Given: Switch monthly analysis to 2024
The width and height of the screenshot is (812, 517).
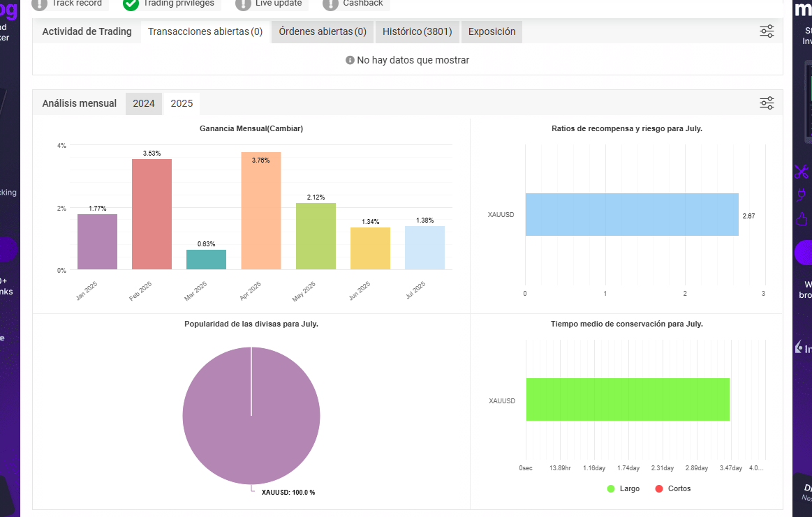Looking at the screenshot, I should [143, 103].
